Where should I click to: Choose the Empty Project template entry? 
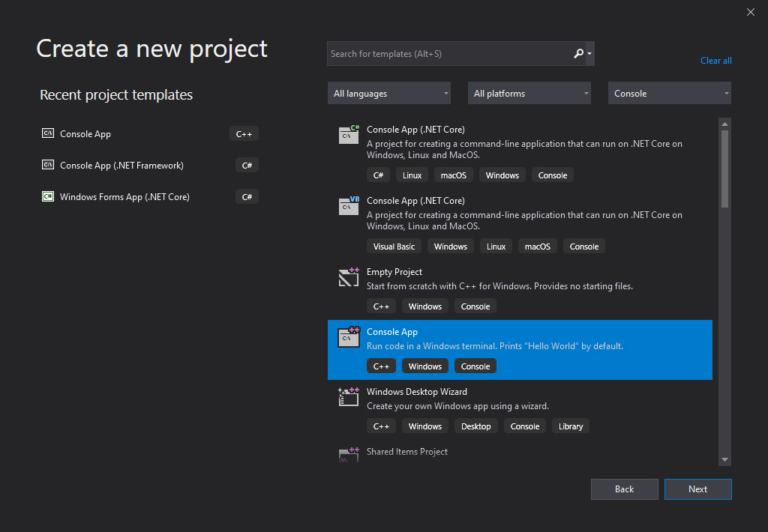[x=394, y=272]
